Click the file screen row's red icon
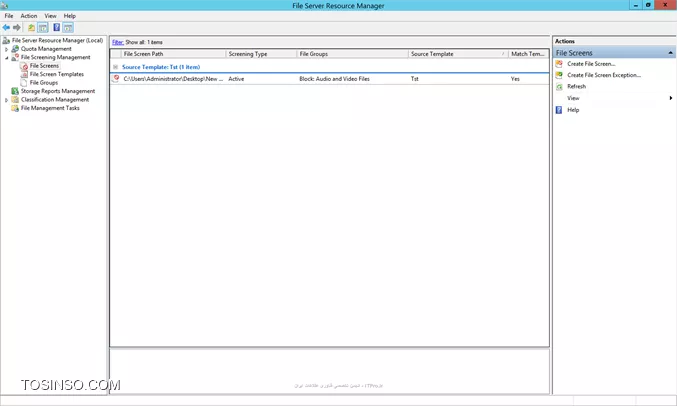The height and width of the screenshot is (406, 677). [116, 79]
